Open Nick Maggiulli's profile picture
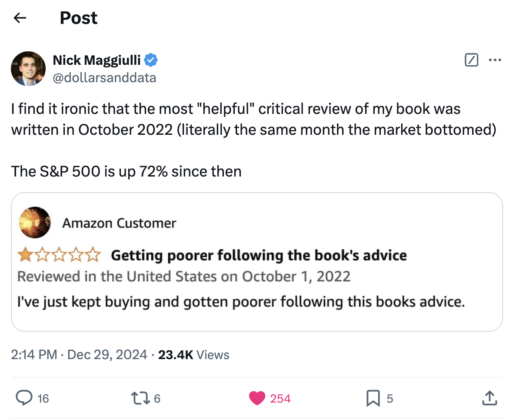Image resolution: width=513 pixels, height=420 pixels. click(28, 68)
